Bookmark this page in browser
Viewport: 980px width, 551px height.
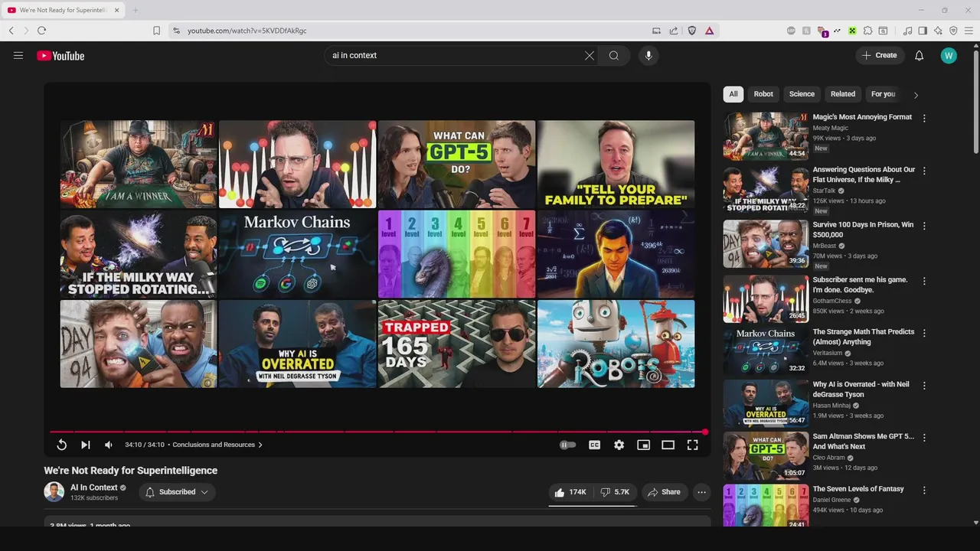coord(156,31)
